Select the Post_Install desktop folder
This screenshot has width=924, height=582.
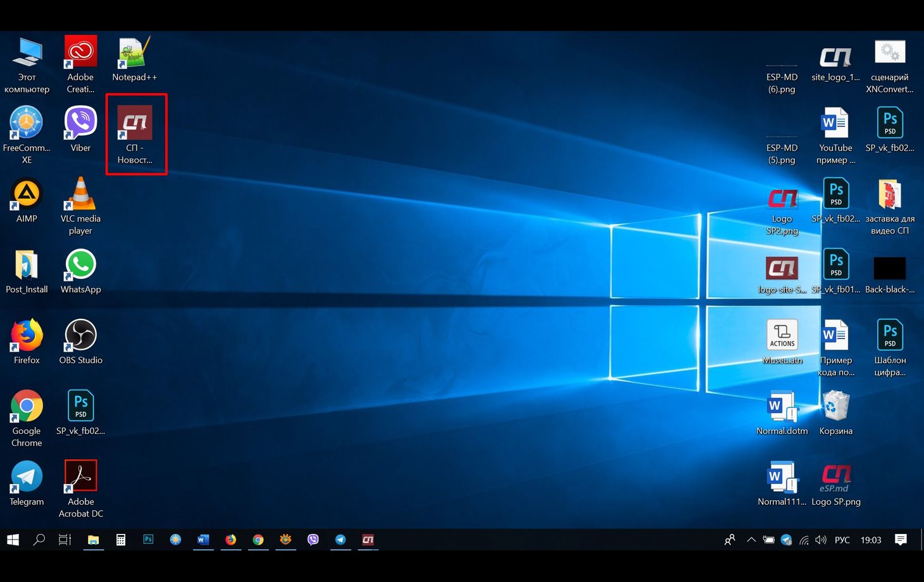(27, 272)
